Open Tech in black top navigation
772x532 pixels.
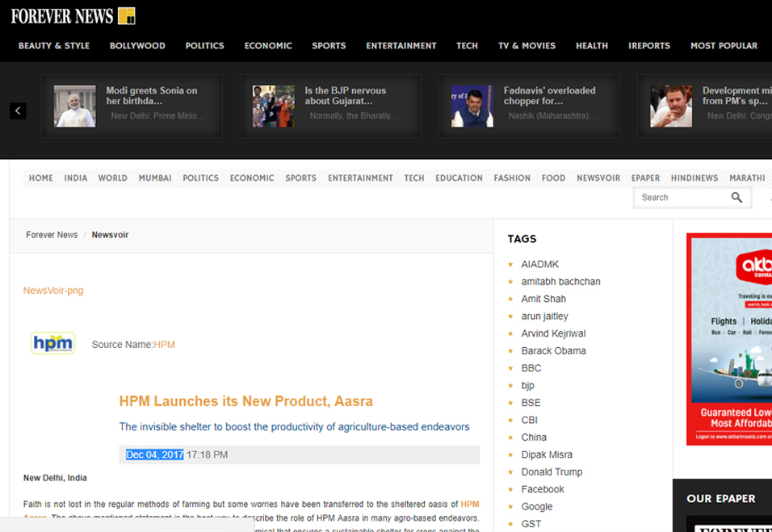pyautogui.click(x=468, y=46)
